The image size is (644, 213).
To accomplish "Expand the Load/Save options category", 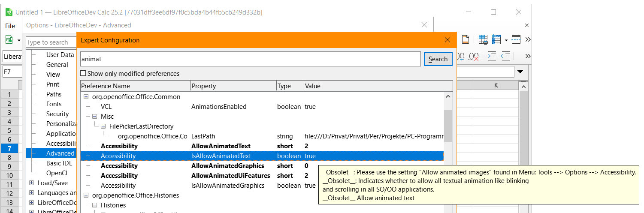I will click(31, 183).
